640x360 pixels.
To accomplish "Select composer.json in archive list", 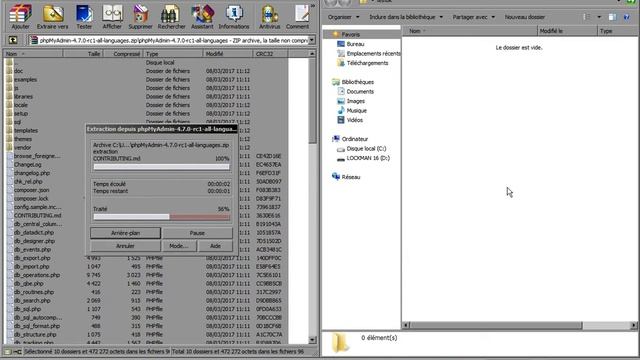I will [x=32, y=190].
